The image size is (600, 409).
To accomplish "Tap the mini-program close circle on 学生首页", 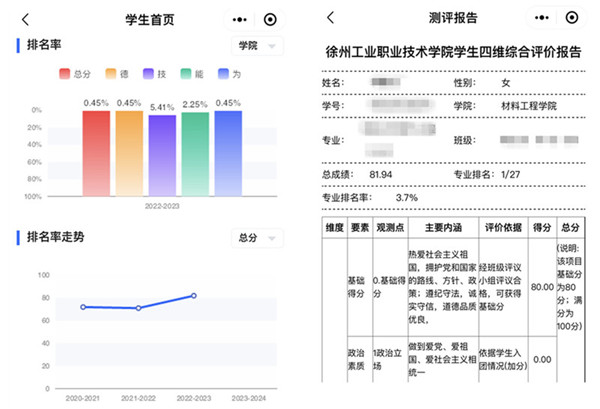I will point(270,19).
